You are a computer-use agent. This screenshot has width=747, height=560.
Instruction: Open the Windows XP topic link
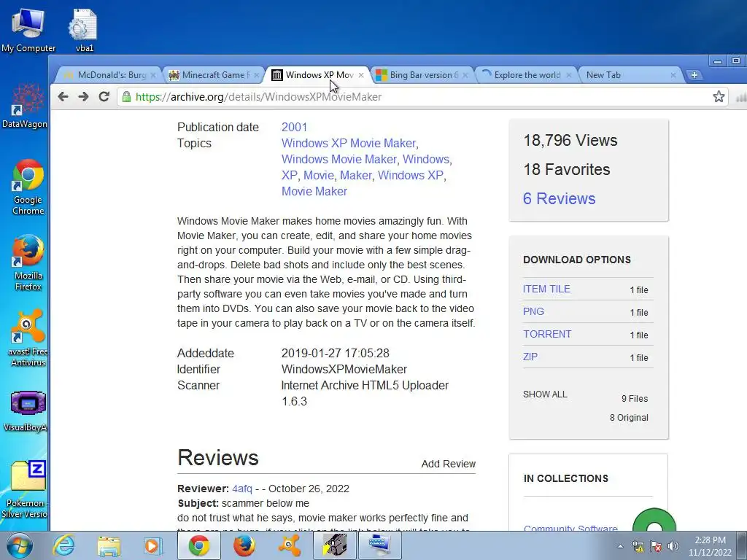click(411, 175)
